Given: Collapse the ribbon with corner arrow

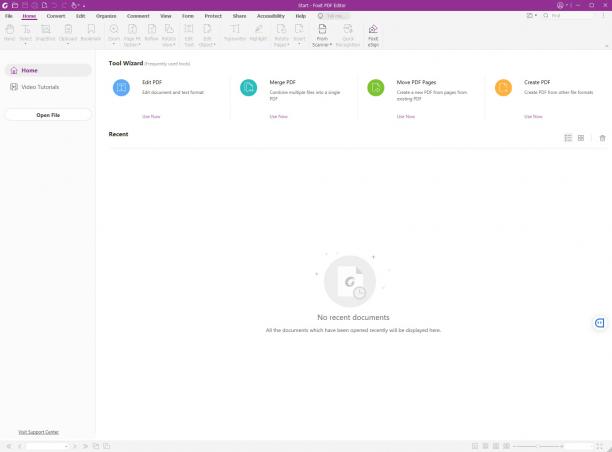Looking at the screenshot, I should tap(607, 46).
